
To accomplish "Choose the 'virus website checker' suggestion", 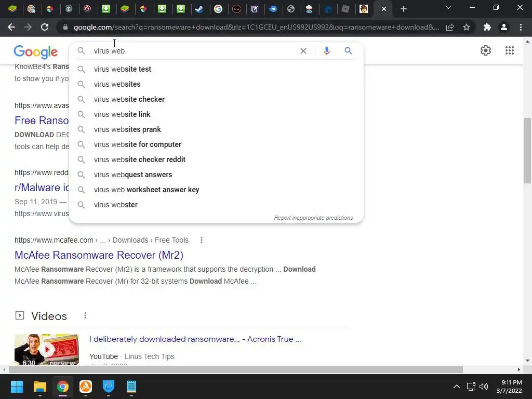I will (x=216, y=99).
